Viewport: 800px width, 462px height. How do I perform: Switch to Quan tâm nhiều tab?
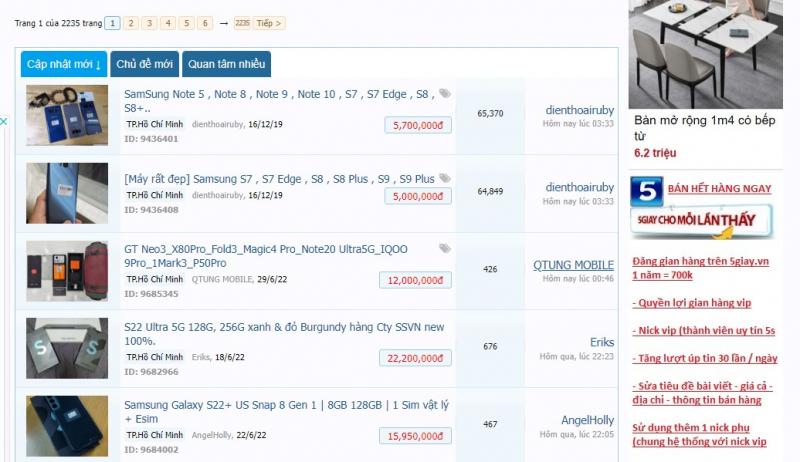(227, 64)
